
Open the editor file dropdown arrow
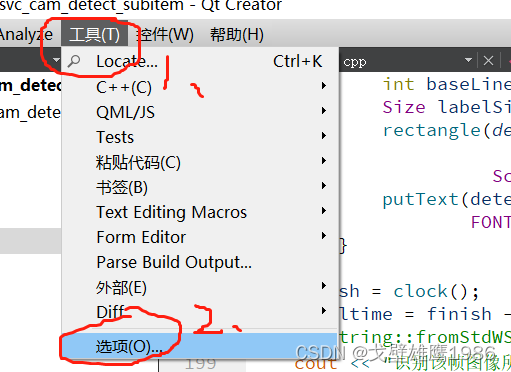pyautogui.click(x=468, y=60)
